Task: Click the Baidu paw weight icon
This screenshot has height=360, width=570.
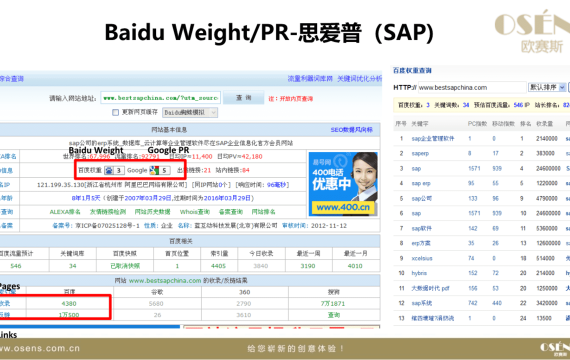Action: [109, 170]
